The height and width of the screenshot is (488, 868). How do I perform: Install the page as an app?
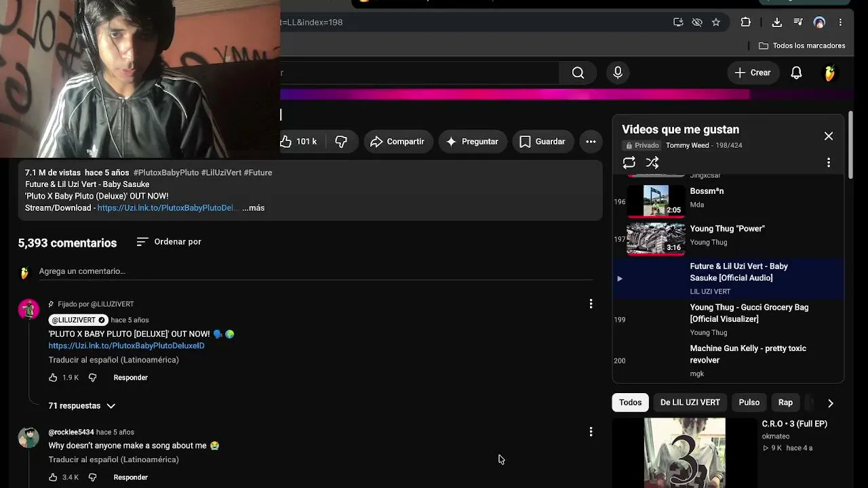pyautogui.click(x=678, y=22)
